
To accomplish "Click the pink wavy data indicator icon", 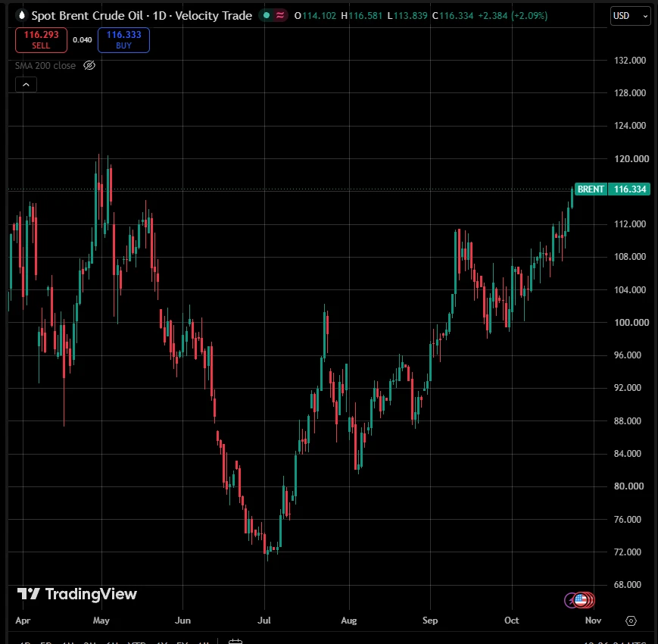I will 280,16.
